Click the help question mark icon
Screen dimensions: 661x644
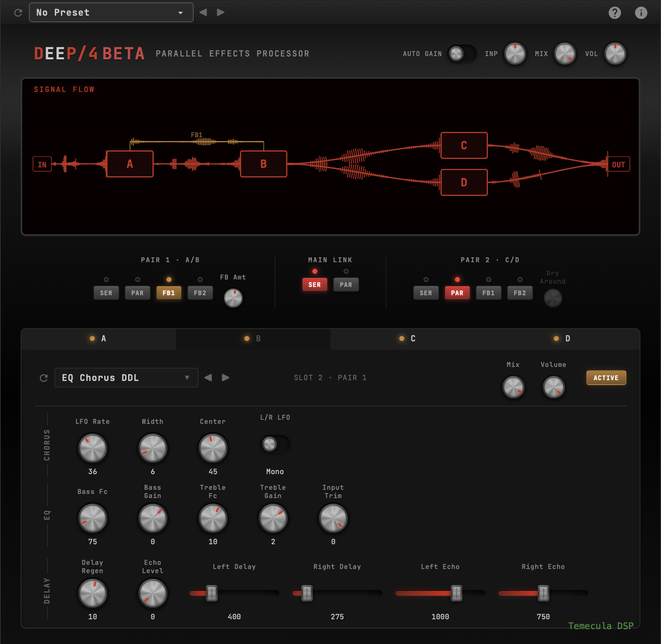tap(614, 13)
